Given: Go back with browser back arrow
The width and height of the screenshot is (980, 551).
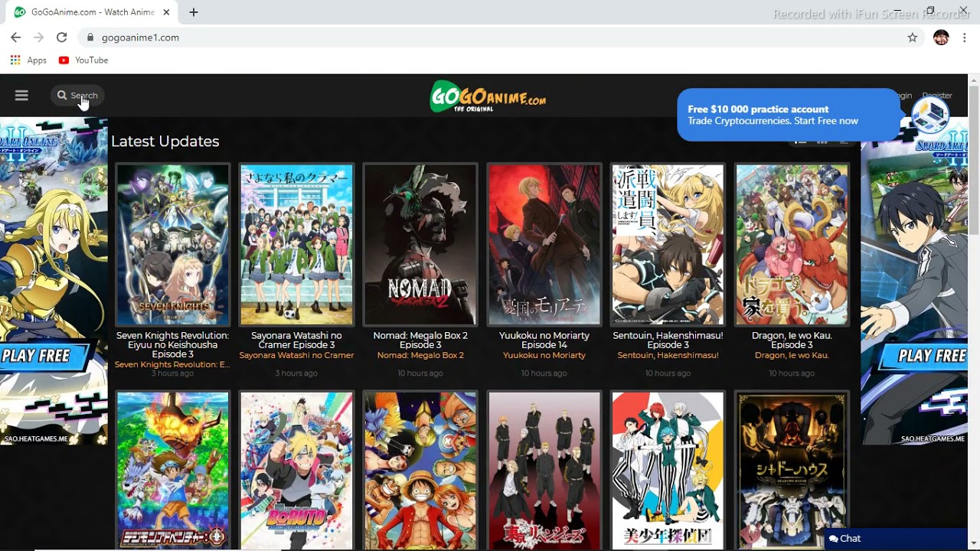Looking at the screenshot, I should pos(15,37).
